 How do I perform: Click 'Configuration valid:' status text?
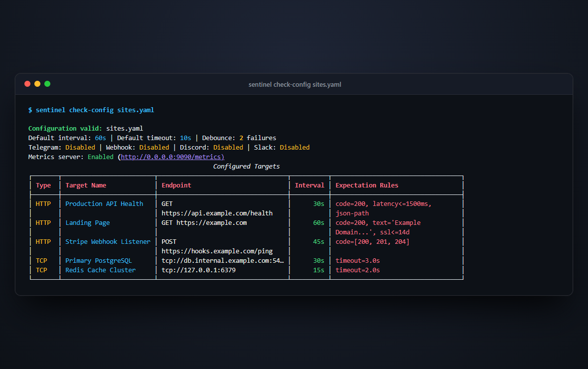pyautogui.click(x=65, y=128)
